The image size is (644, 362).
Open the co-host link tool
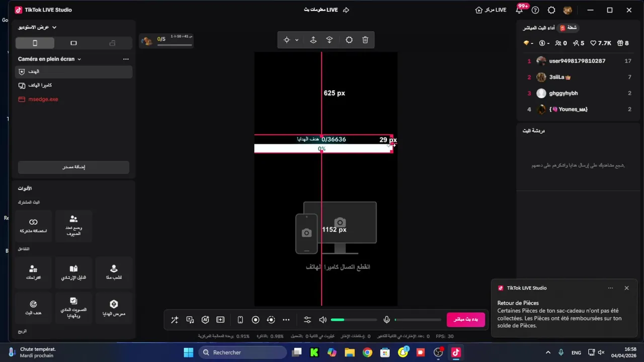pos(33,226)
